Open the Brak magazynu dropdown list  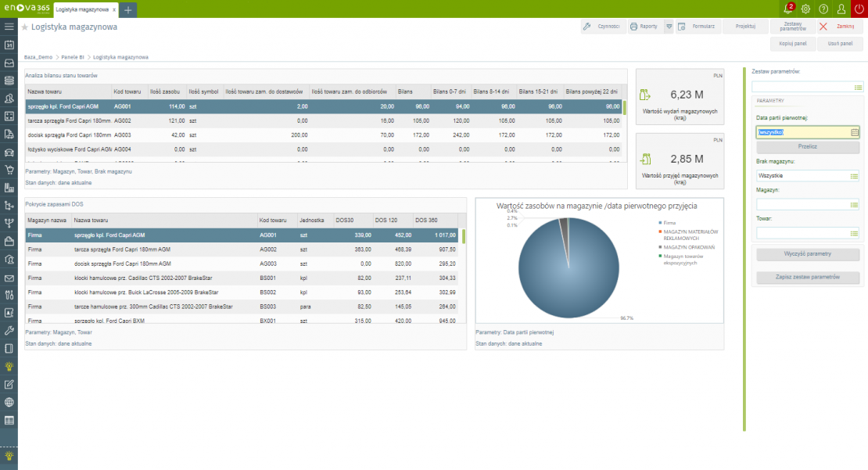pos(855,176)
